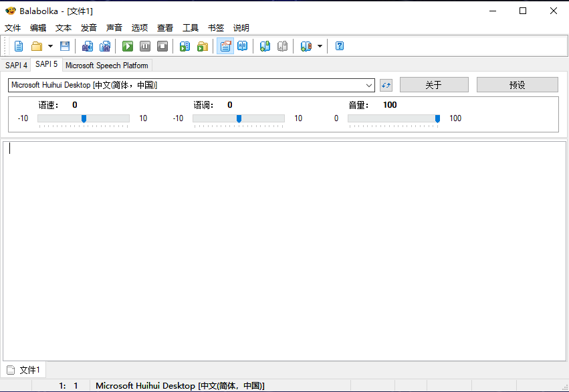569x392 pixels.
Task: Open the 说明 menu
Action: click(241, 28)
